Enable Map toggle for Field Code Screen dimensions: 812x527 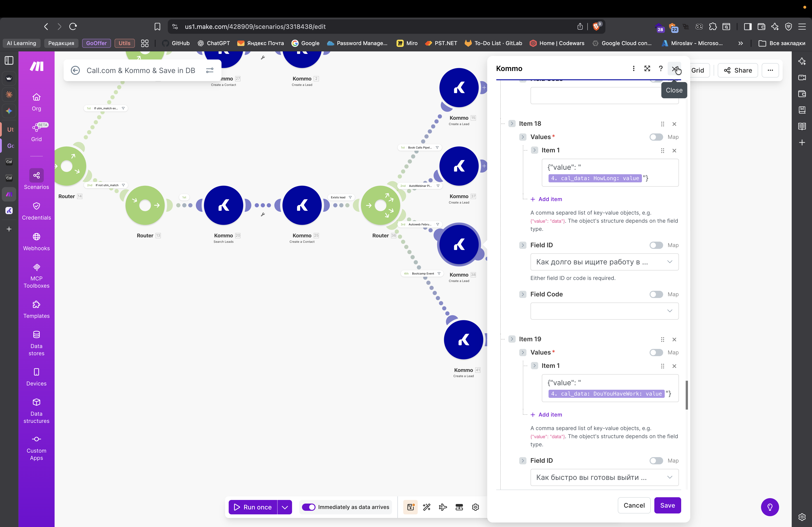[656, 294]
